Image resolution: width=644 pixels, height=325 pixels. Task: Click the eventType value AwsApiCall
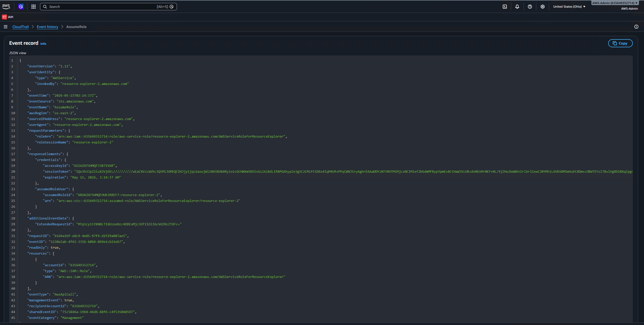coord(65,294)
